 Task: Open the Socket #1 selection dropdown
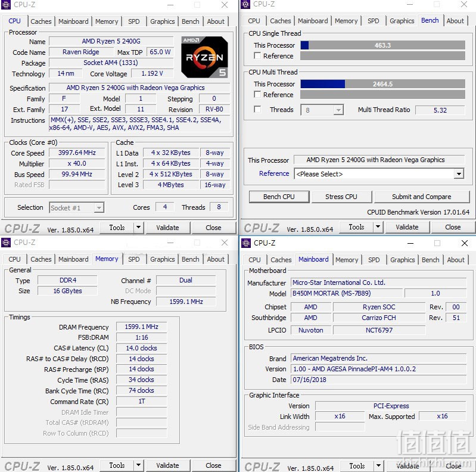tap(77, 208)
